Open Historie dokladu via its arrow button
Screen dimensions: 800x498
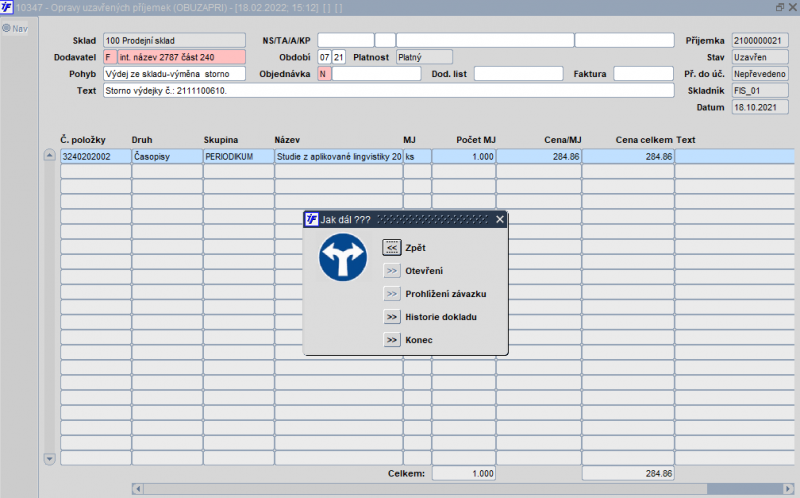(392, 317)
